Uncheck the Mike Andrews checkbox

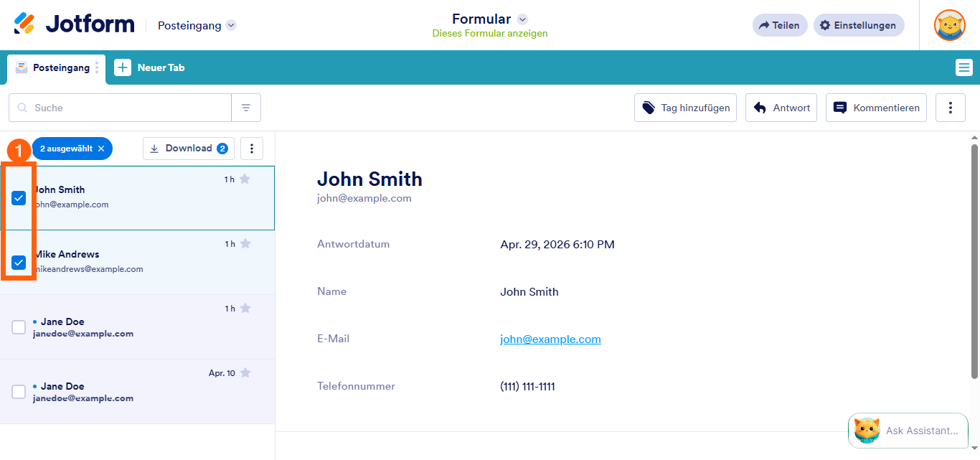tap(19, 262)
